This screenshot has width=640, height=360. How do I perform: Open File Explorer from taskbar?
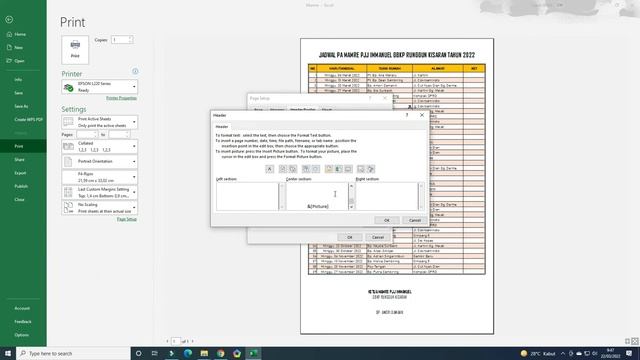204,353
